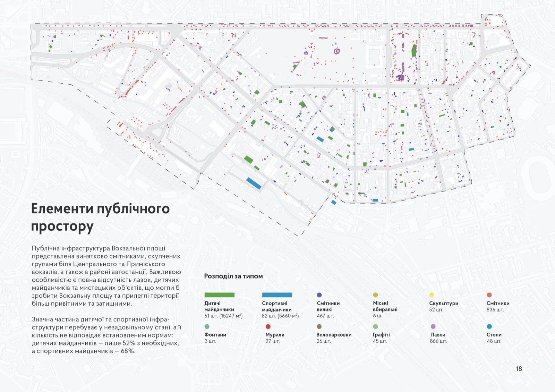Viewport: 555px width, 392px height.
Task: Click the large blue sports ground on map
Action: (254, 183)
